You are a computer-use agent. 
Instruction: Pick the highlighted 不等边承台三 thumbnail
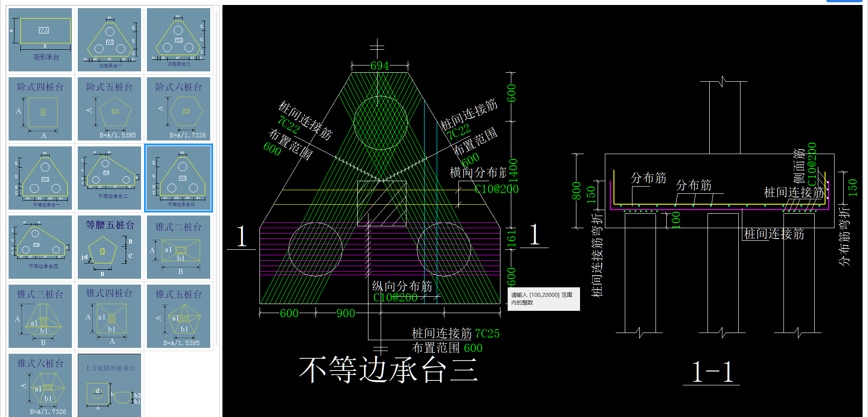click(179, 178)
